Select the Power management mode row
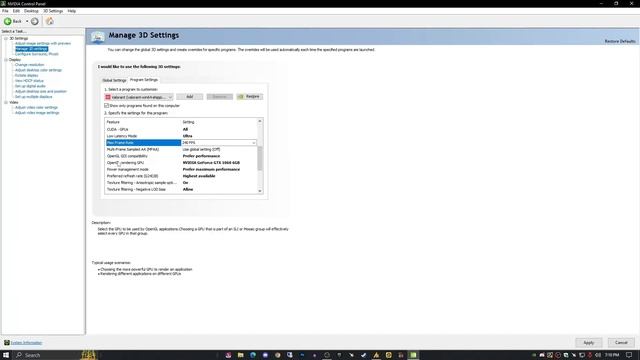The image size is (640, 360). (181, 169)
